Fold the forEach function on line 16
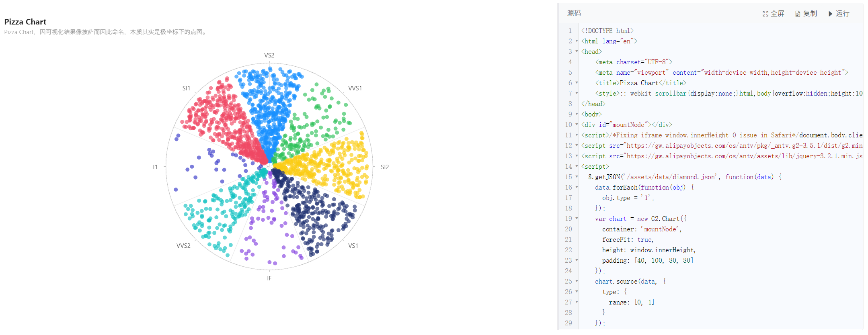This screenshot has width=868, height=335. (577, 187)
